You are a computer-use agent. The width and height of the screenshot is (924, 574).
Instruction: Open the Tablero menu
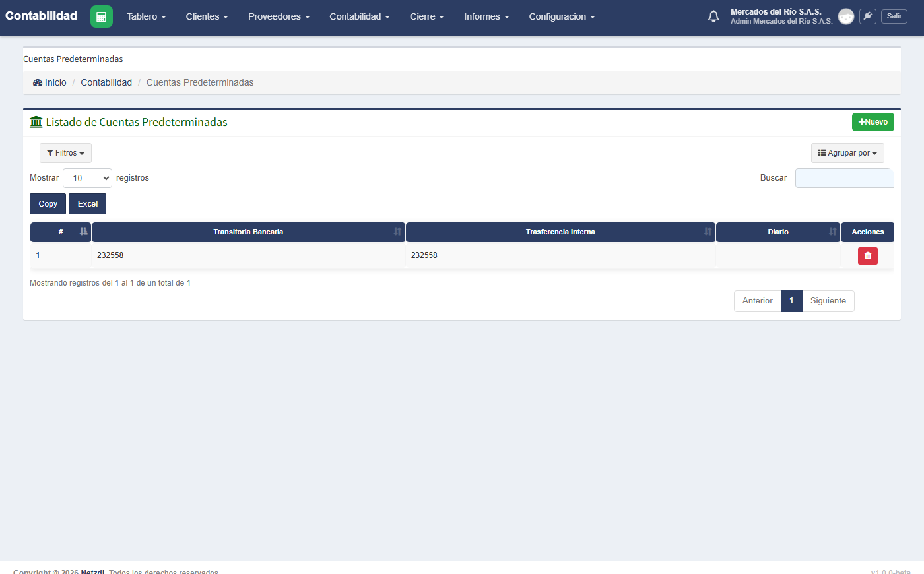click(x=146, y=16)
